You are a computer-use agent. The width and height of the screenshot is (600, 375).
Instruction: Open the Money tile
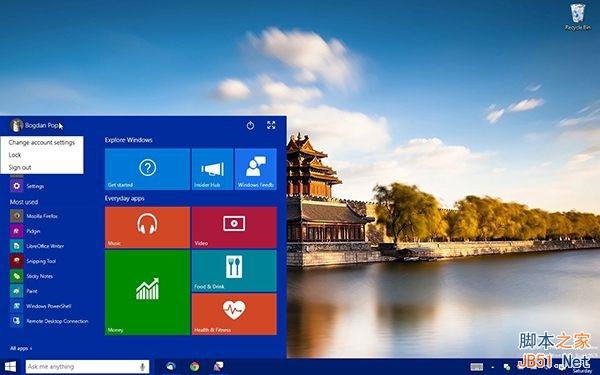click(147, 293)
